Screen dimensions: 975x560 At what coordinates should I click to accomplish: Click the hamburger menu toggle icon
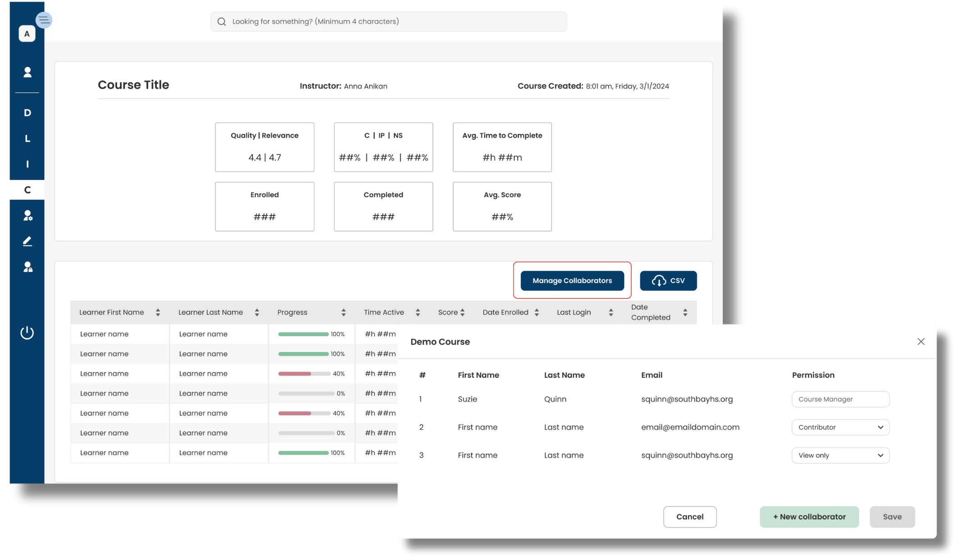(44, 20)
